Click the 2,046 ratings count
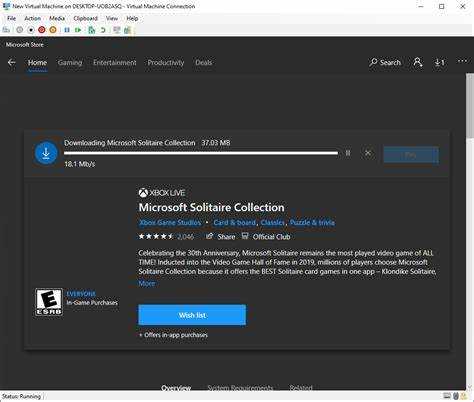Viewport: 474px width, 402px height. pyautogui.click(x=185, y=237)
